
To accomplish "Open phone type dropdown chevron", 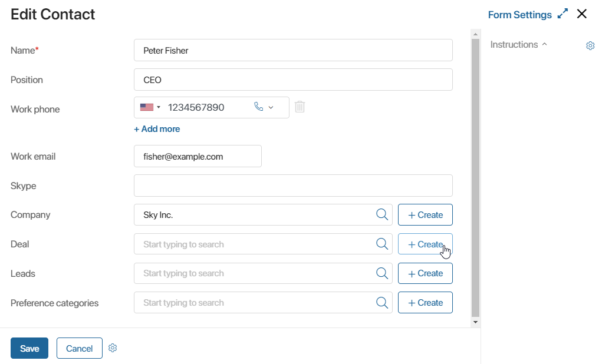I will (x=271, y=107).
